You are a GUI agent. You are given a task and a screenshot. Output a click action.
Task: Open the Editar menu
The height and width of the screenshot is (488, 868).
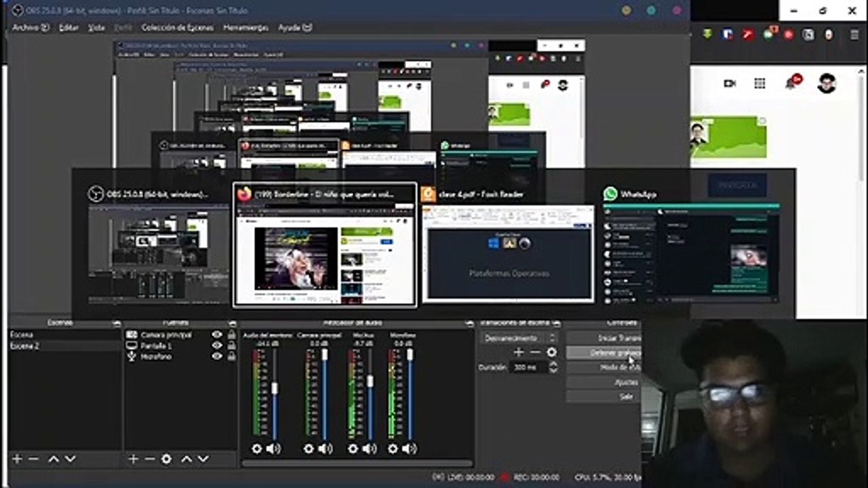coord(69,28)
